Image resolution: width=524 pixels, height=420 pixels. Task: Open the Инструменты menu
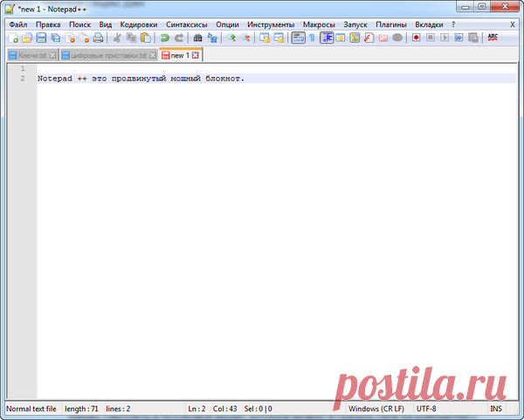(271, 24)
